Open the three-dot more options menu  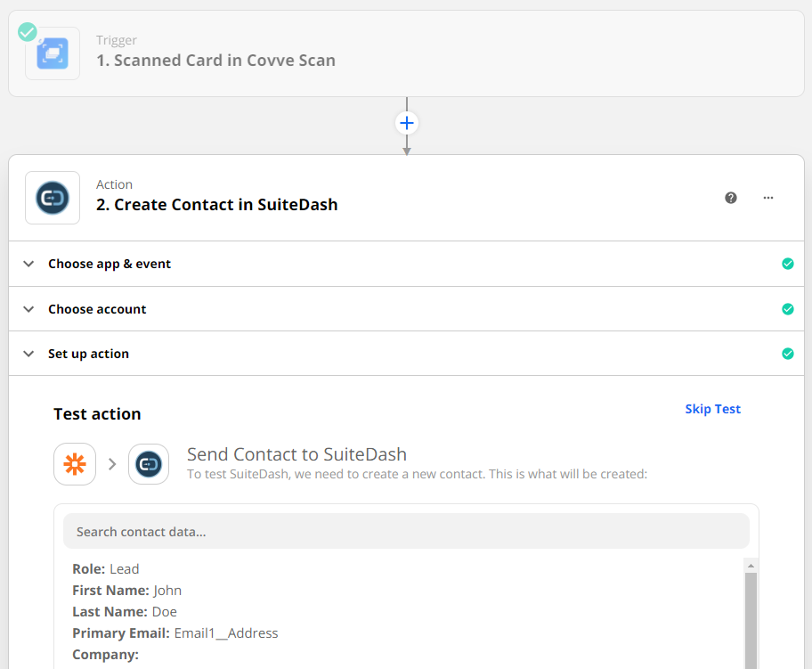coord(768,198)
